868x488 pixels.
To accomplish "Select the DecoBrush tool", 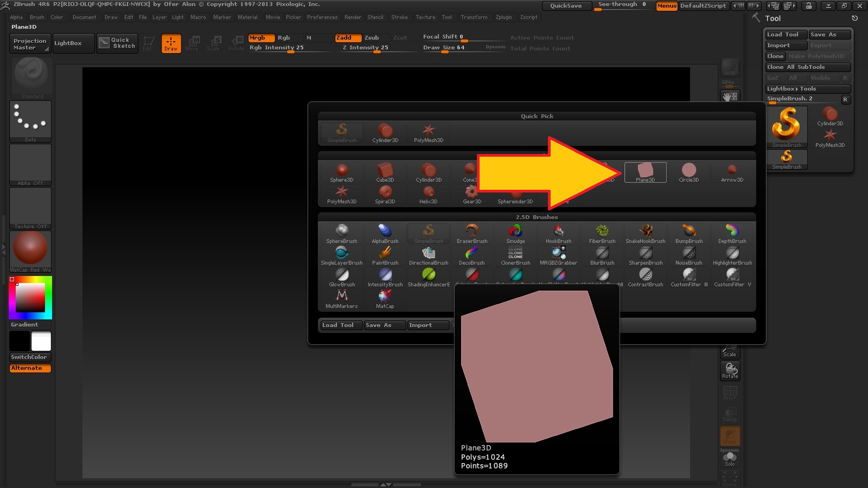I will click(x=472, y=255).
